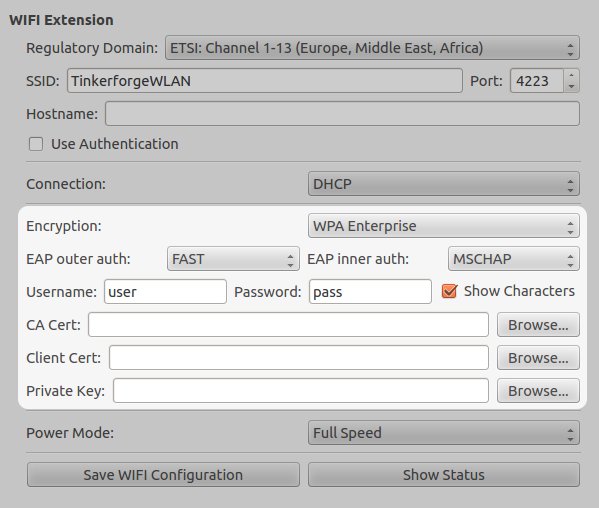This screenshot has height=508, width=599.
Task: Open the Connection dropdown showing DHCP
Action: (444, 184)
